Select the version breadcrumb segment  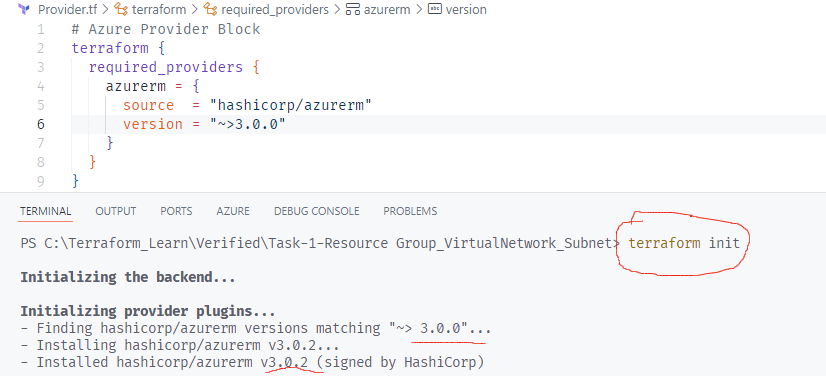click(466, 9)
